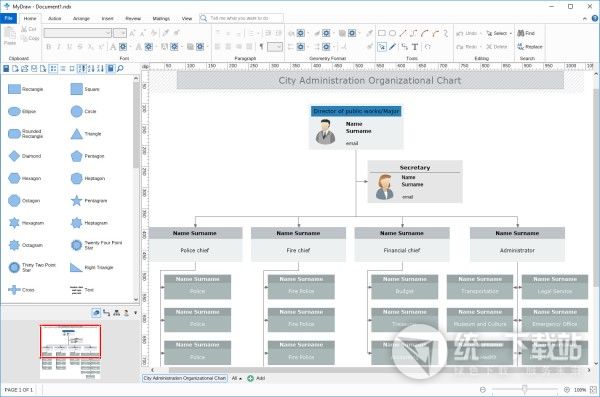
Task: Click the Save icon in quick toolbar
Action: coord(6,69)
